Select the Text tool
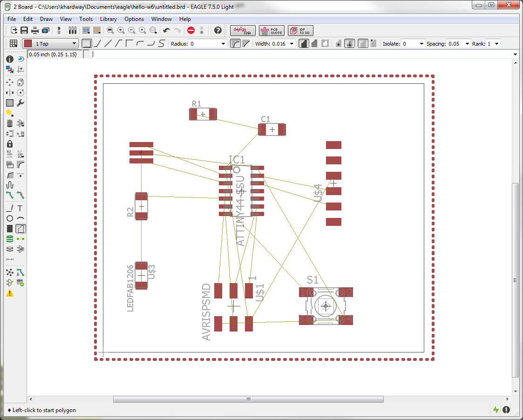 pyautogui.click(x=20, y=208)
